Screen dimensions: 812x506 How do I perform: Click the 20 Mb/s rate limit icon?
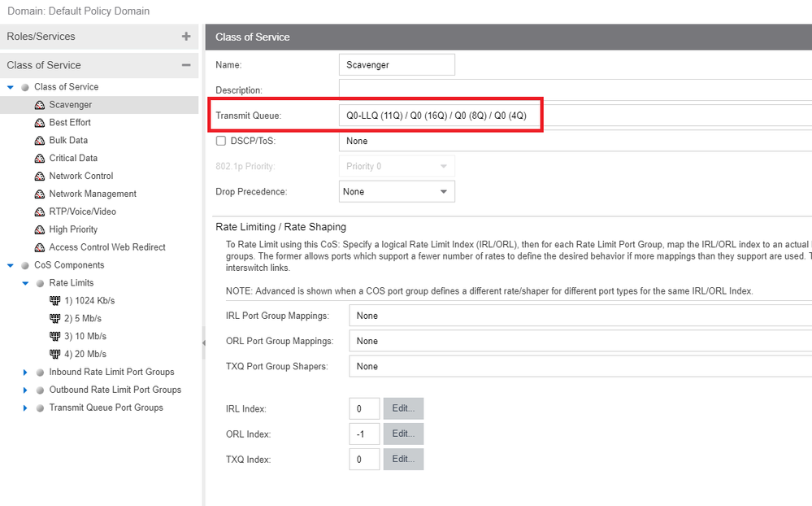(55, 354)
